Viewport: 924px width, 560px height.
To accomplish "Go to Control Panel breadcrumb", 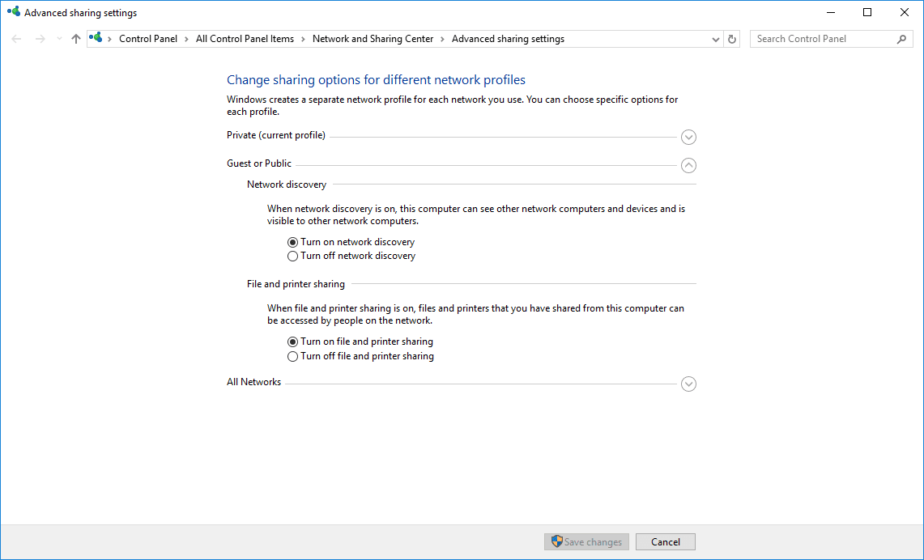I will [x=147, y=39].
